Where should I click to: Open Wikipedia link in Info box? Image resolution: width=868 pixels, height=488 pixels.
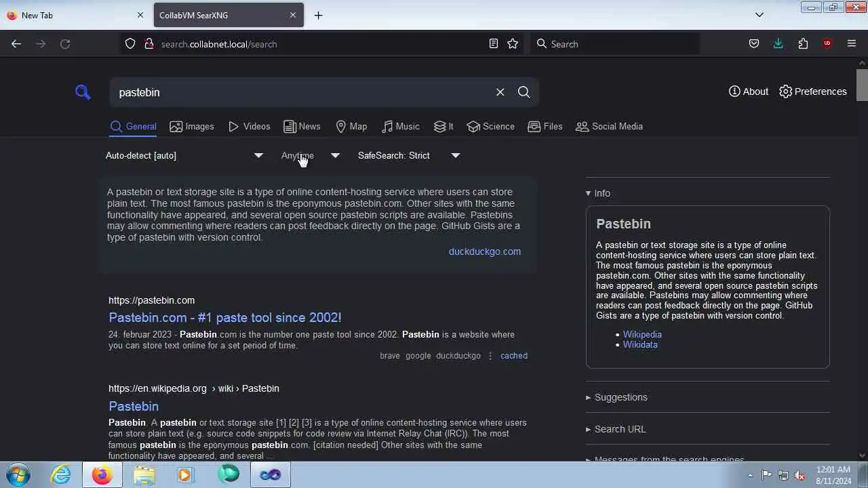click(642, 335)
